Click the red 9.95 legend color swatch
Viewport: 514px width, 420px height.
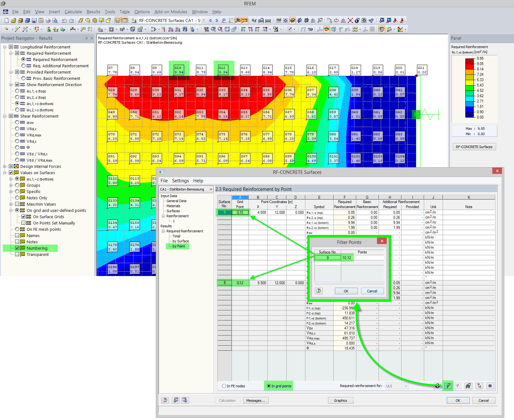469,61
